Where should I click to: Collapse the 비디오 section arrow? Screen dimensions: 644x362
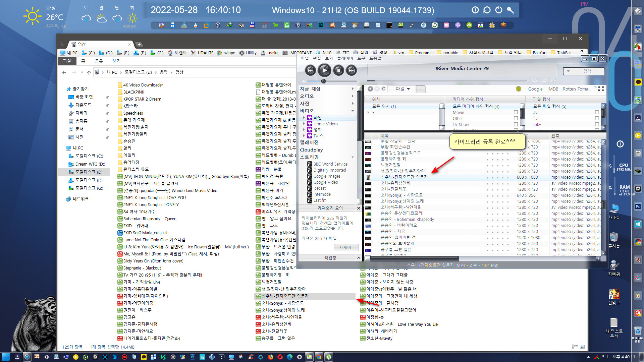pyautogui.click(x=353, y=111)
